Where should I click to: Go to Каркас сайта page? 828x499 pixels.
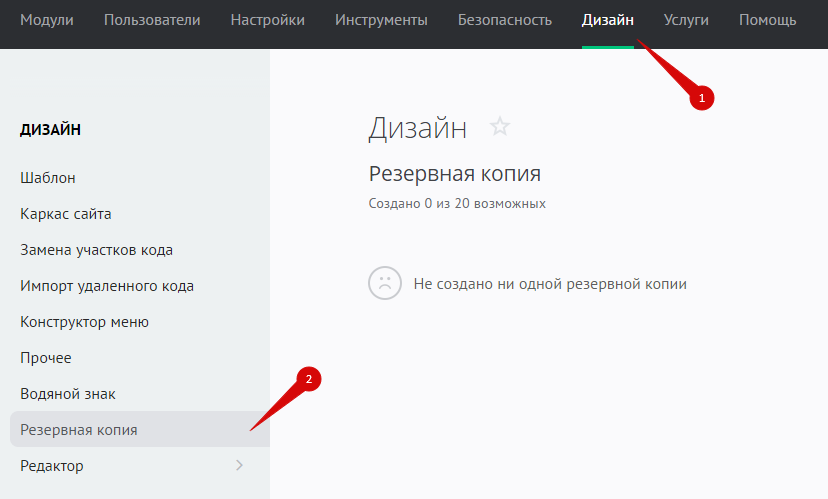point(66,214)
